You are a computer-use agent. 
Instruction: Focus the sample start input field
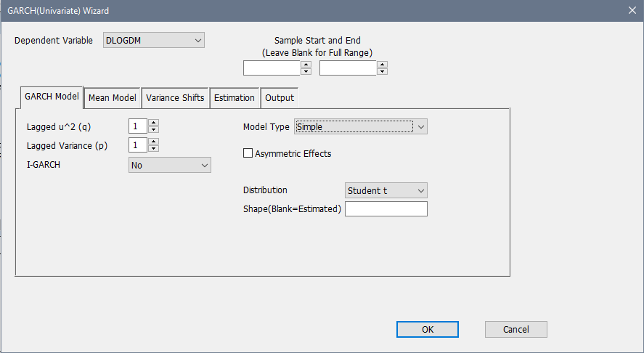coord(272,68)
